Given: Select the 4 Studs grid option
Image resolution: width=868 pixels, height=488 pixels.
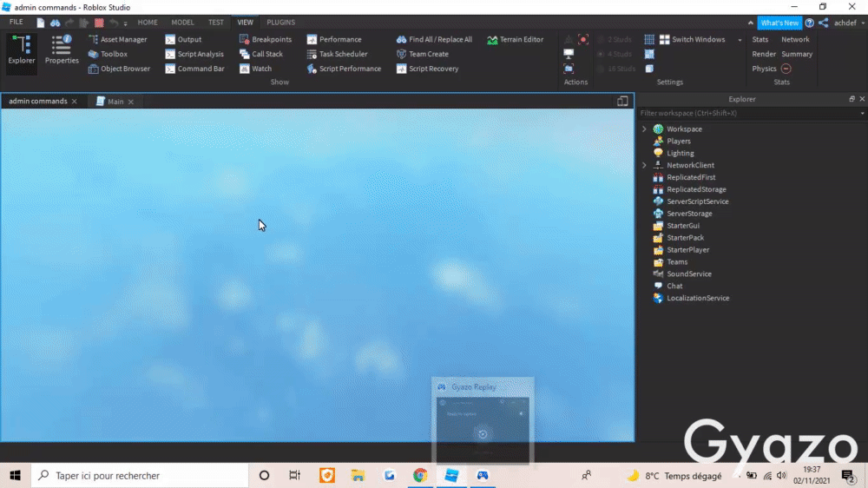Looking at the screenshot, I should (614, 54).
